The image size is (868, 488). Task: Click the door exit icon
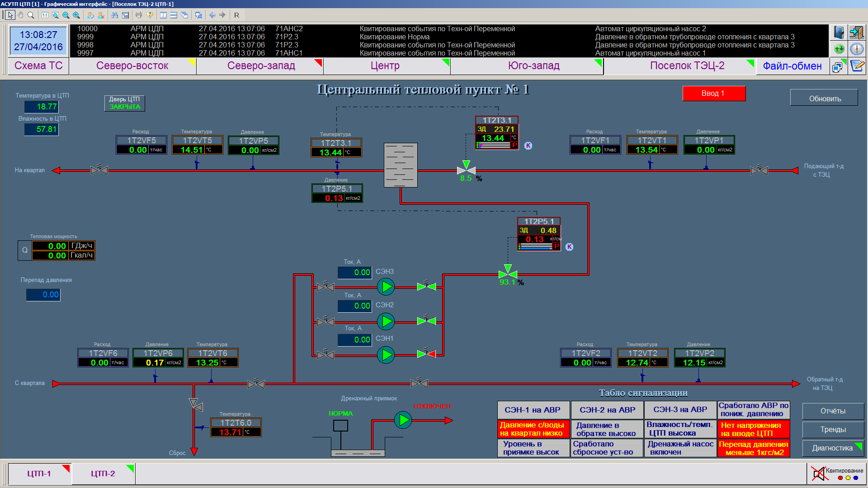coord(857,33)
